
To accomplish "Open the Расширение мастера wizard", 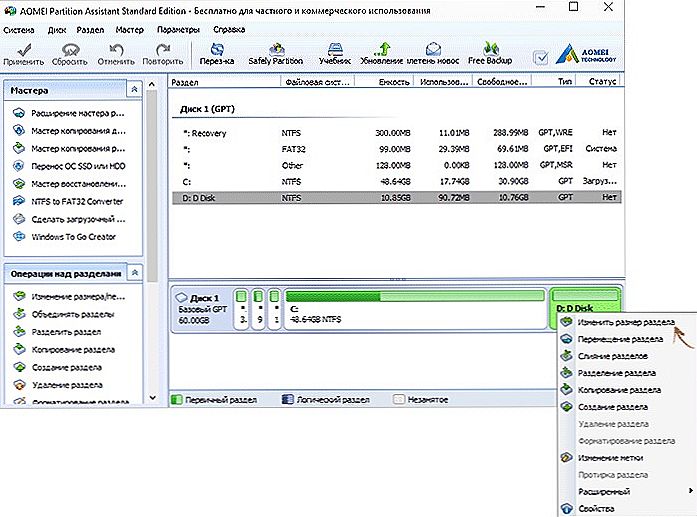I will point(70,113).
